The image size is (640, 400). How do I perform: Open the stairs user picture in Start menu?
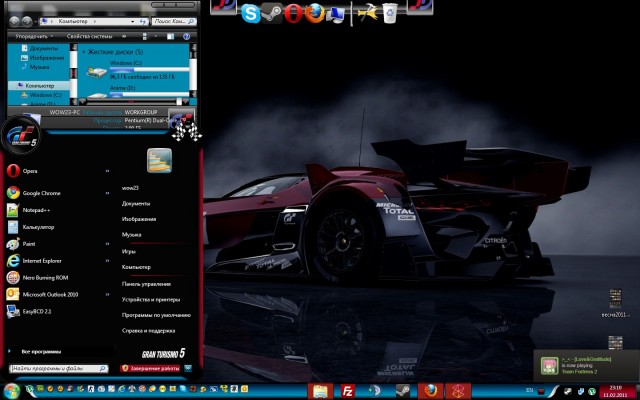(159, 160)
